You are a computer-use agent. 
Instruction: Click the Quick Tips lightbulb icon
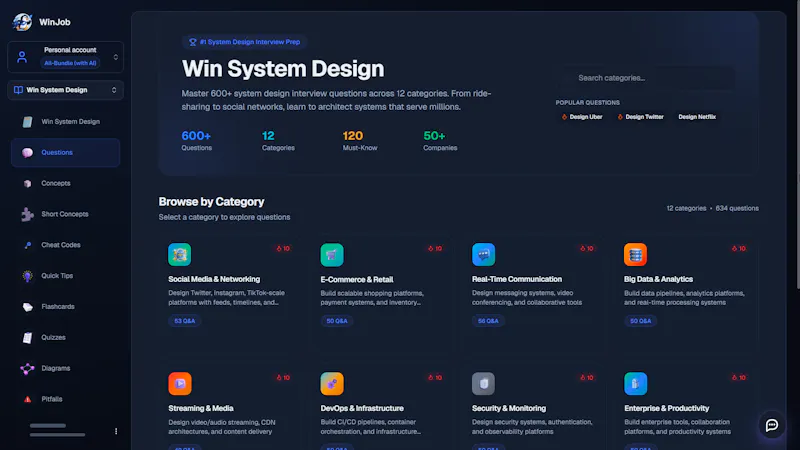27,276
